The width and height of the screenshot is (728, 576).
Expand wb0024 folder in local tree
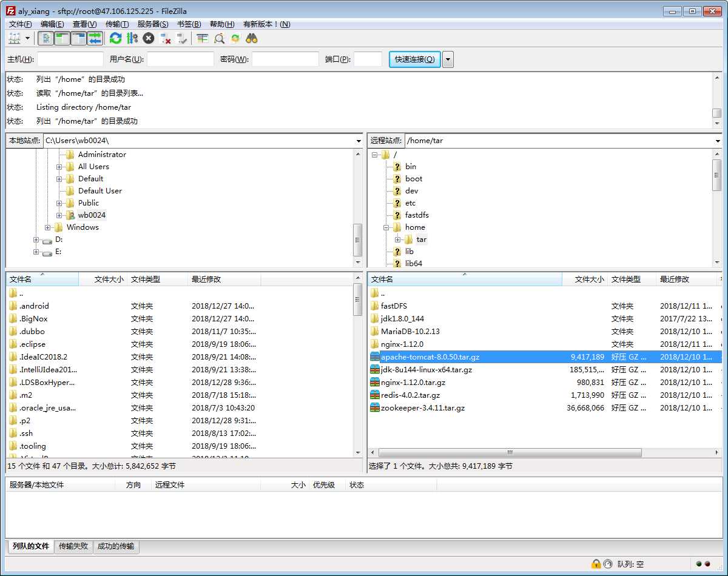click(59, 215)
